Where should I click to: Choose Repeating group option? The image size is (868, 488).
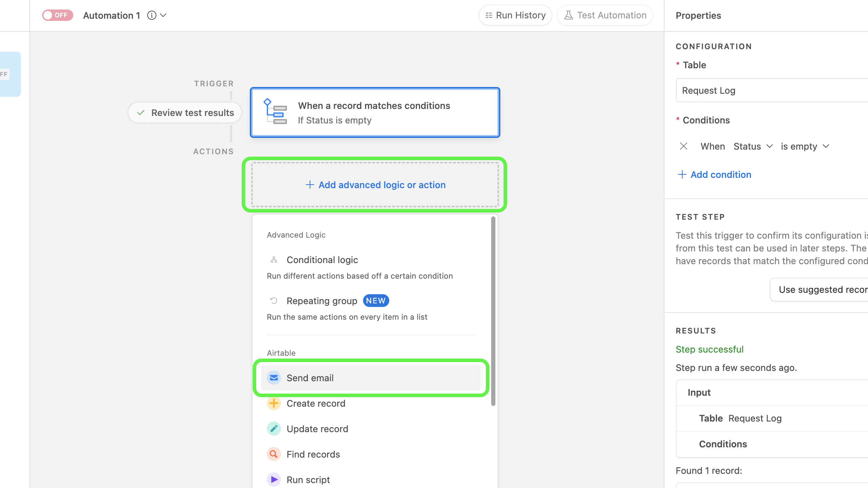tap(370, 308)
